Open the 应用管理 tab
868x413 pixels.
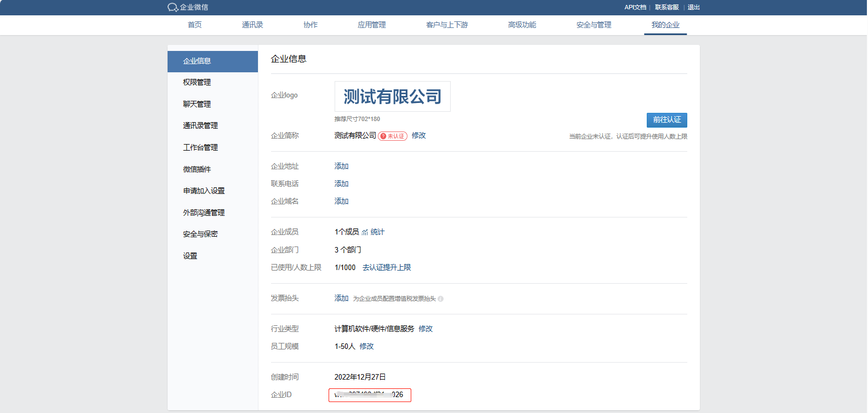tap(371, 25)
